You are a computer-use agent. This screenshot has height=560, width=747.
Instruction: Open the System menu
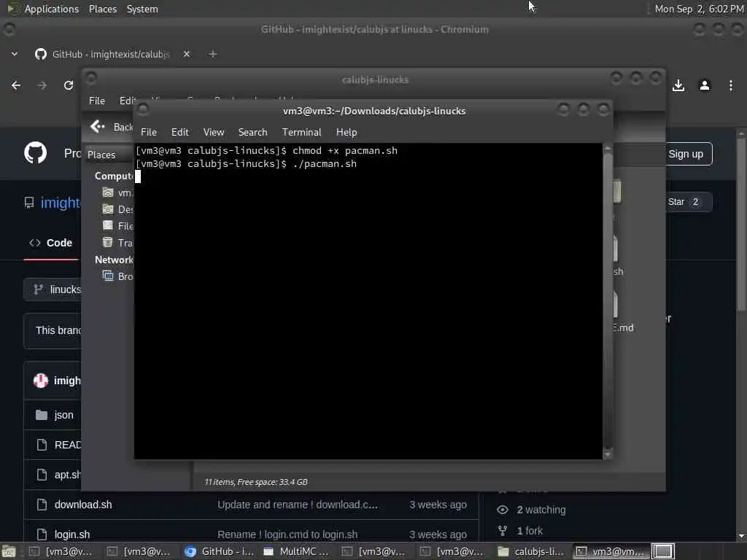[x=142, y=9]
